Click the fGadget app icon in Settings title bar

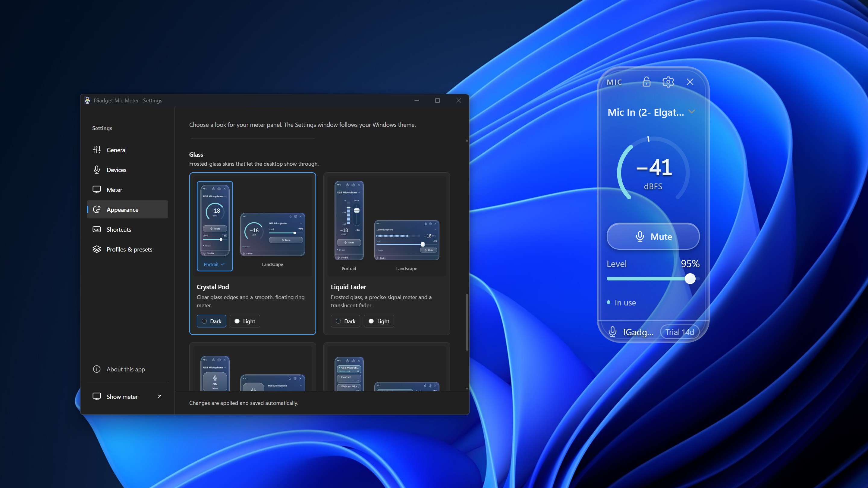pyautogui.click(x=87, y=100)
